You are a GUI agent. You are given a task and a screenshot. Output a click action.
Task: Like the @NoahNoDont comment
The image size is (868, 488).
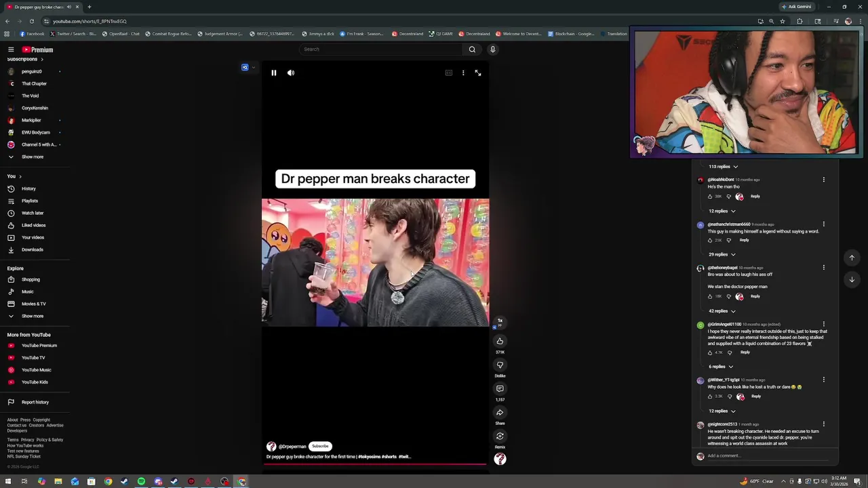711,197
